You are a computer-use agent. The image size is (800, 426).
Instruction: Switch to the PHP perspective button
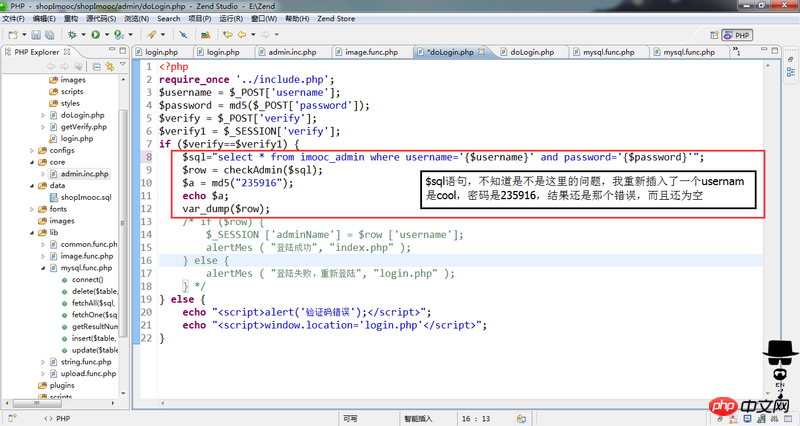(x=737, y=35)
